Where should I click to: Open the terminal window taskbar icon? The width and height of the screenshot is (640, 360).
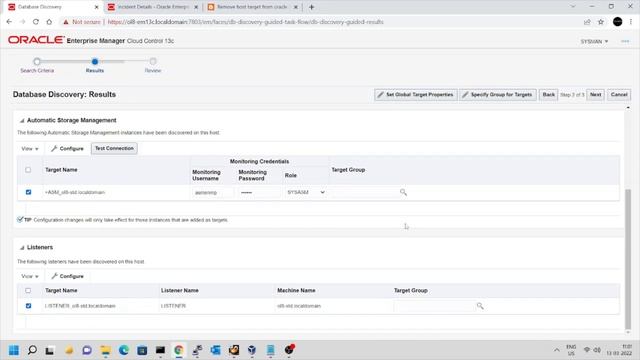point(160,350)
